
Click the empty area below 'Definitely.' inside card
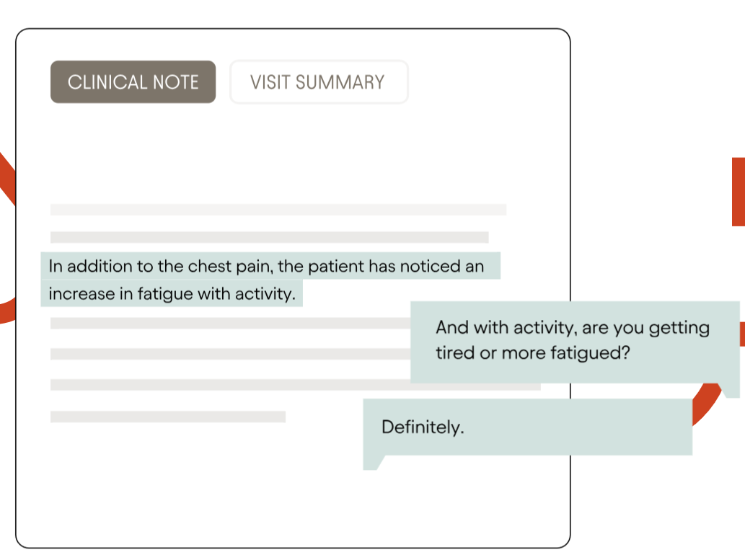coord(285,504)
